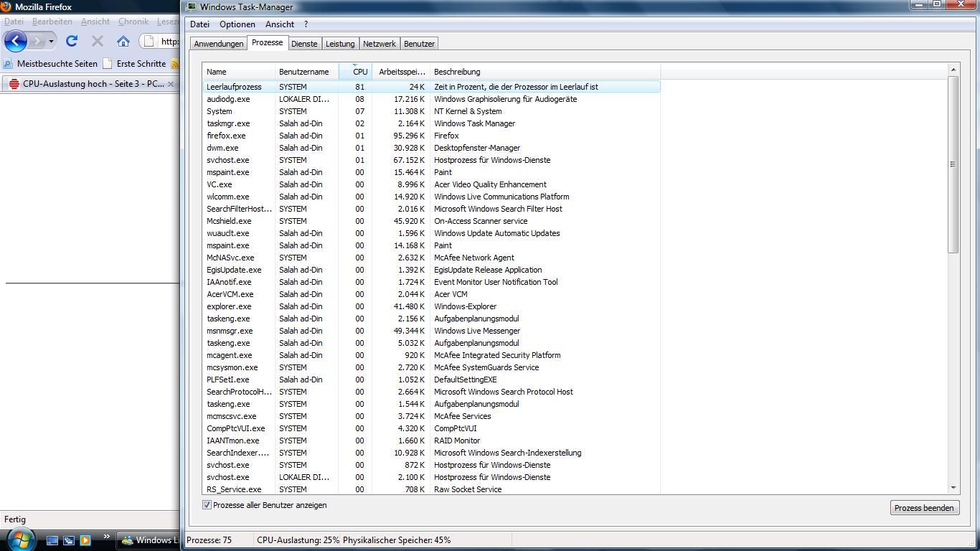Click the Show Desktop quick launch icon

(x=52, y=540)
